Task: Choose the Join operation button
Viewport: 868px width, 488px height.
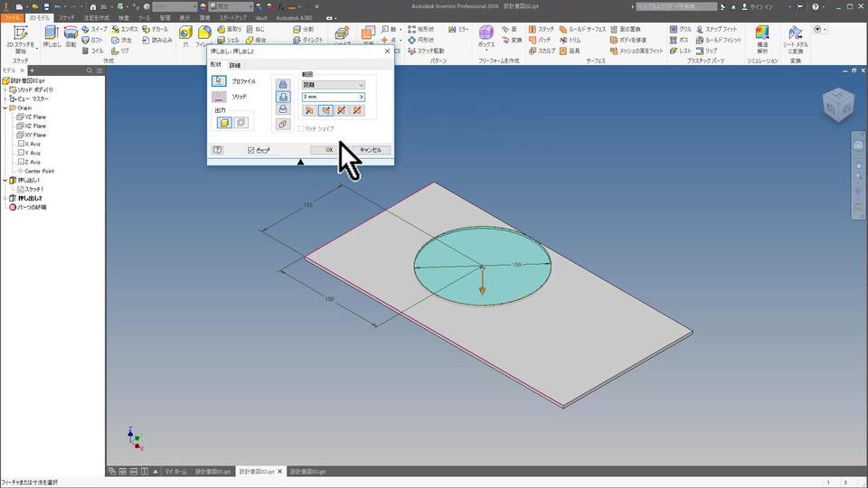Action: pos(283,85)
